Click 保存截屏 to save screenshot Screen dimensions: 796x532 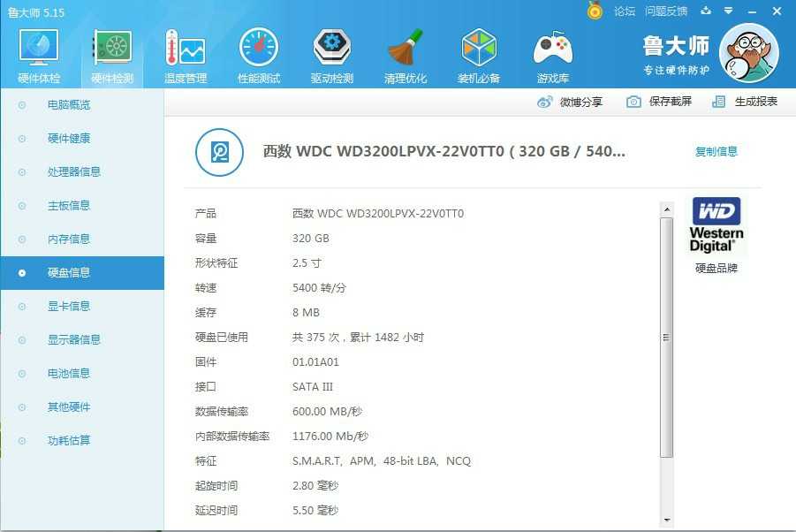670,102
